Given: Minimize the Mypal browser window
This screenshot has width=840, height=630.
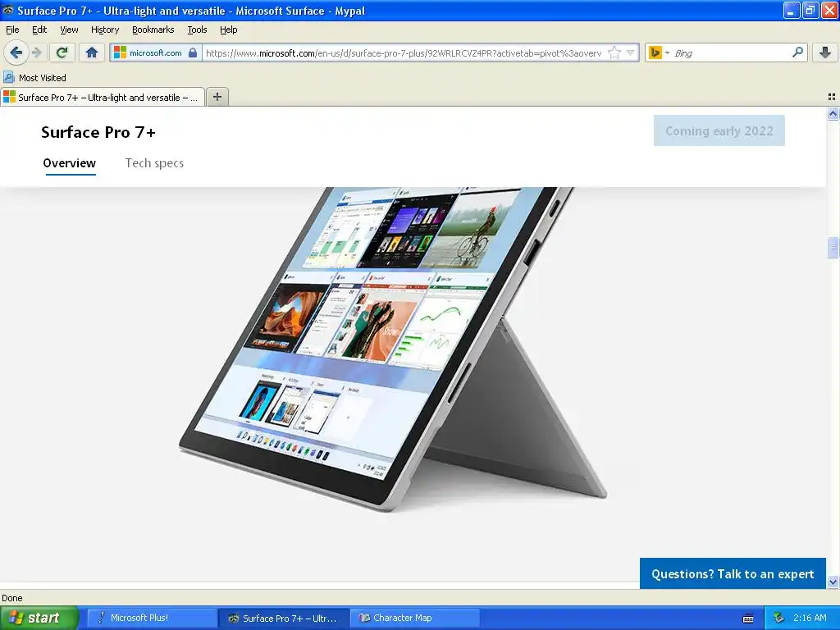Looking at the screenshot, I should (x=792, y=10).
